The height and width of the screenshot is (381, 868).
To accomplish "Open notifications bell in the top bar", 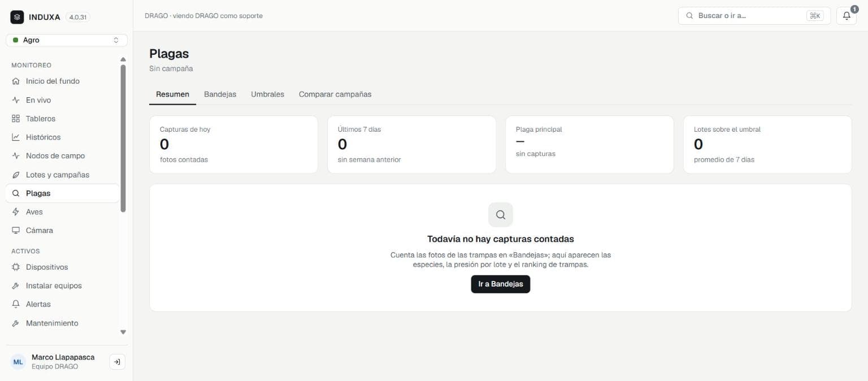I will pyautogui.click(x=847, y=16).
